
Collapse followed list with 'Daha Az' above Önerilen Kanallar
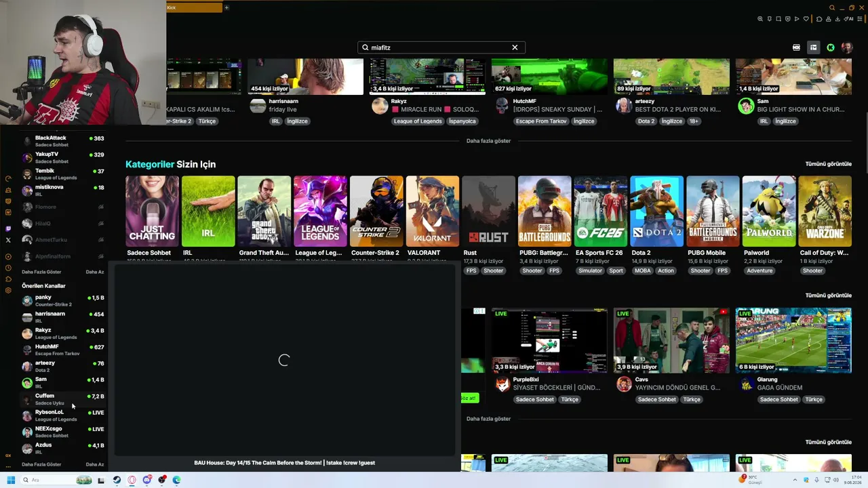coord(95,272)
